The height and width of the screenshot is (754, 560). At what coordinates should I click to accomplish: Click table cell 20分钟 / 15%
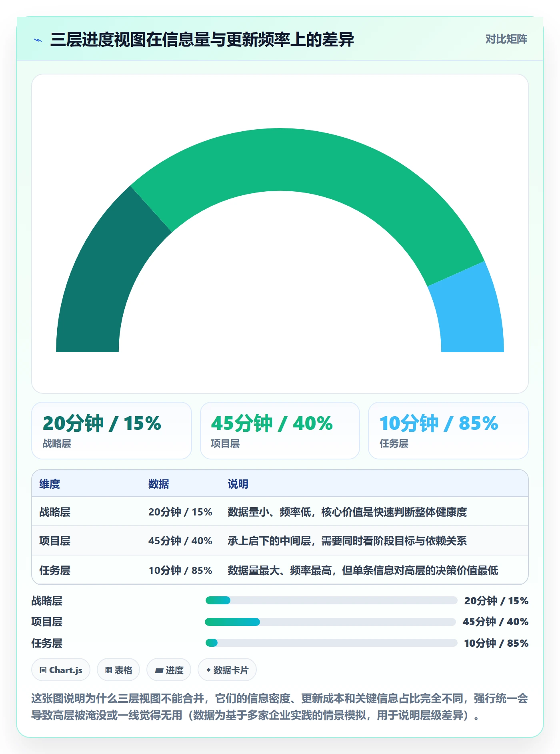(x=180, y=512)
